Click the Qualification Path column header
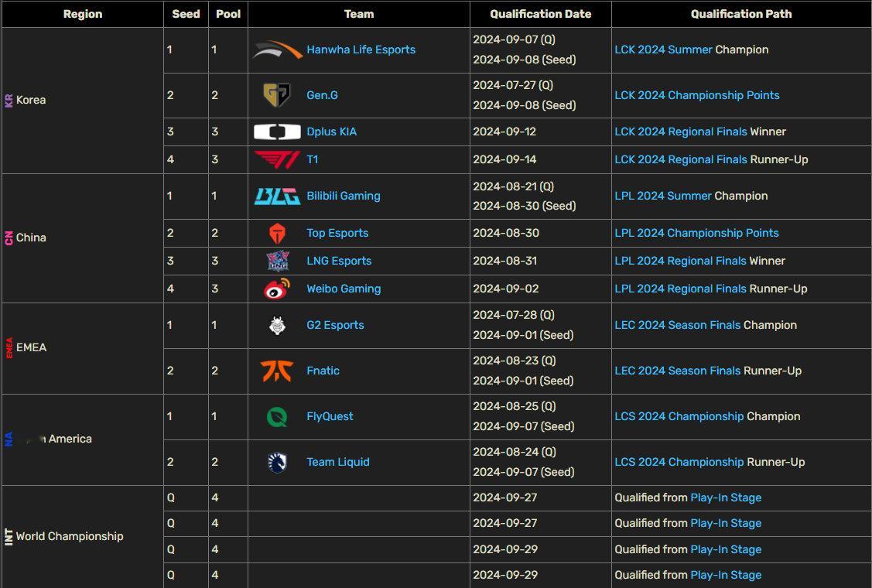The image size is (872, 588). [741, 14]
